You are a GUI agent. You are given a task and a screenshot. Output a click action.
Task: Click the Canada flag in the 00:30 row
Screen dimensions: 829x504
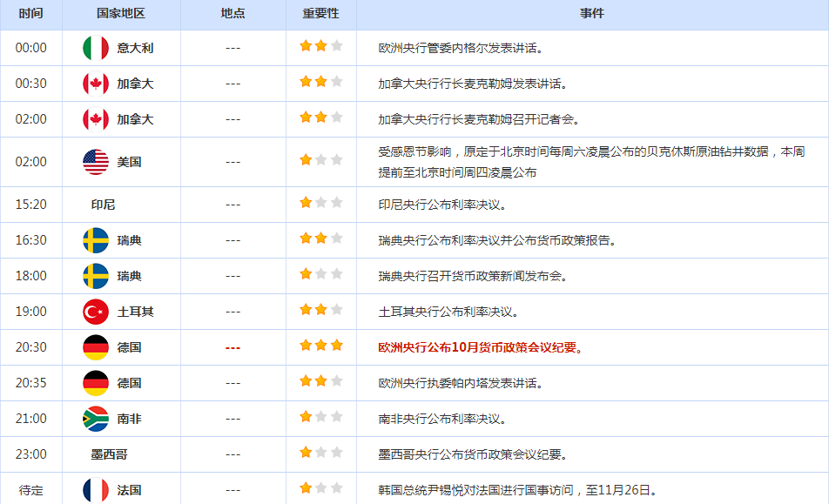95,84
